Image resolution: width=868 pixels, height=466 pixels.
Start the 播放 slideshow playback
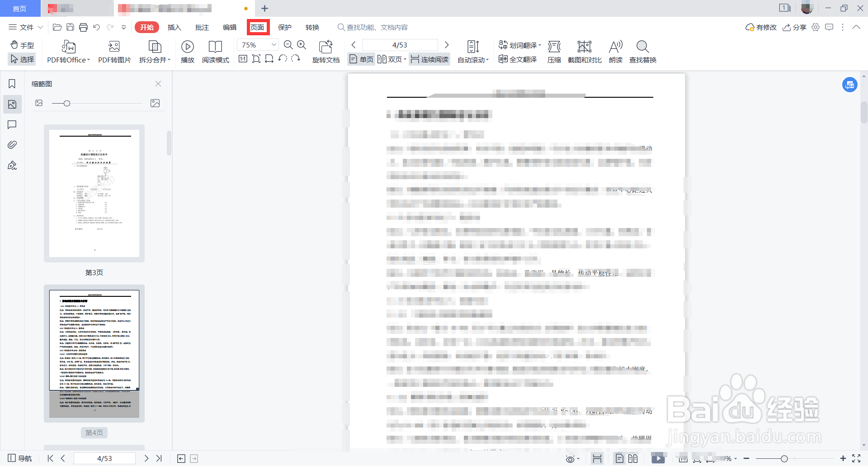(x=187, y=51)
